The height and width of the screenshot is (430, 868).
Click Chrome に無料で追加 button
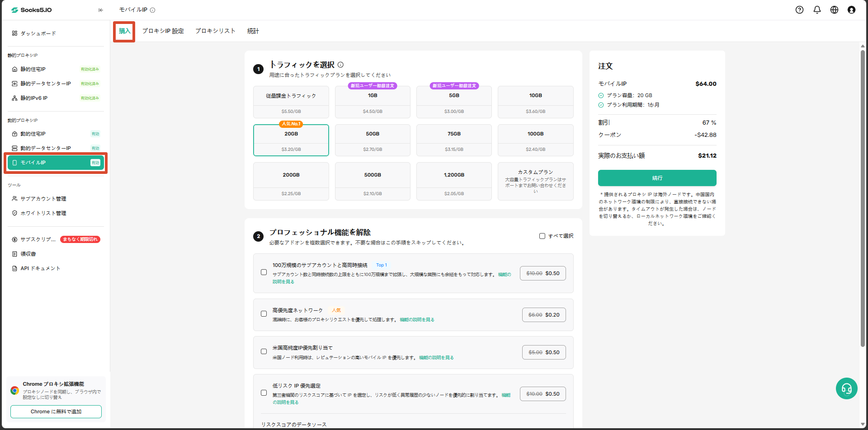(x=56, y=411)
